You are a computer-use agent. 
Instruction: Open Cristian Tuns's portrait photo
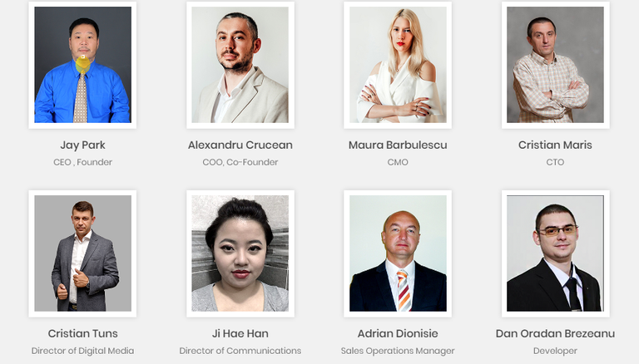tap(82, 253)
